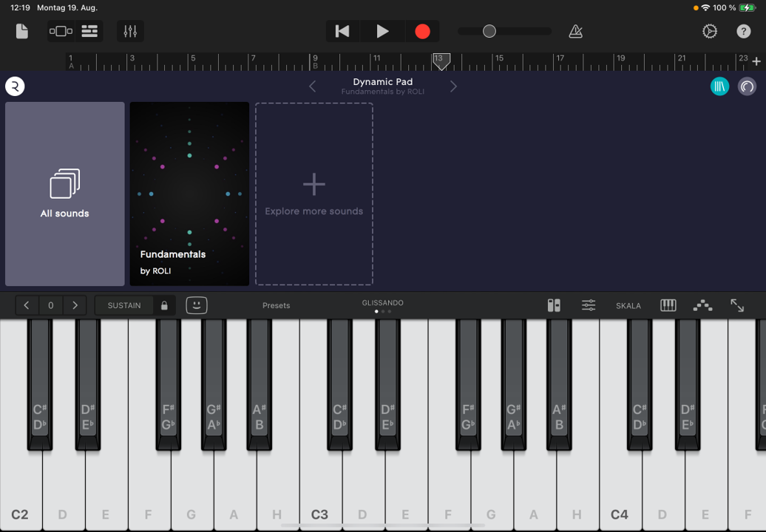
Task: Open My Songs document browser
Action: [22, 31]
